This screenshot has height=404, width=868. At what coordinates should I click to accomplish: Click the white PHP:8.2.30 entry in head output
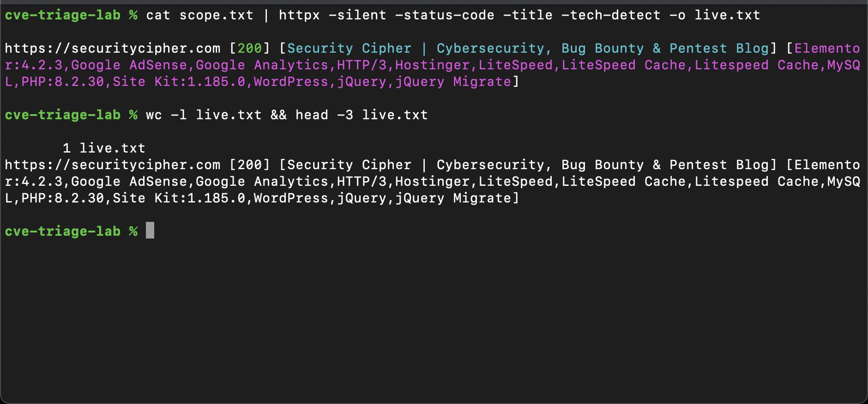63,198
